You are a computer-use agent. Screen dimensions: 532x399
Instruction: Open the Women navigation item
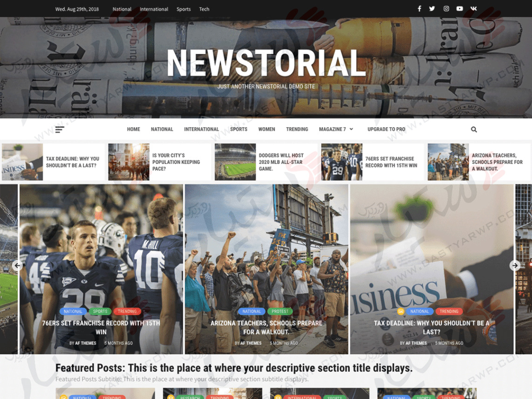click(x=266, y=130)
